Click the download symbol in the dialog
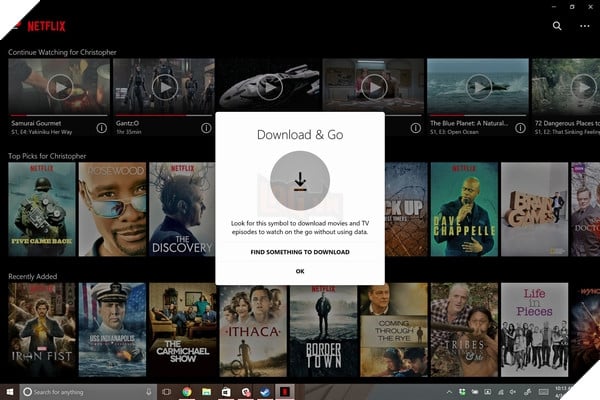 [300, 181]
